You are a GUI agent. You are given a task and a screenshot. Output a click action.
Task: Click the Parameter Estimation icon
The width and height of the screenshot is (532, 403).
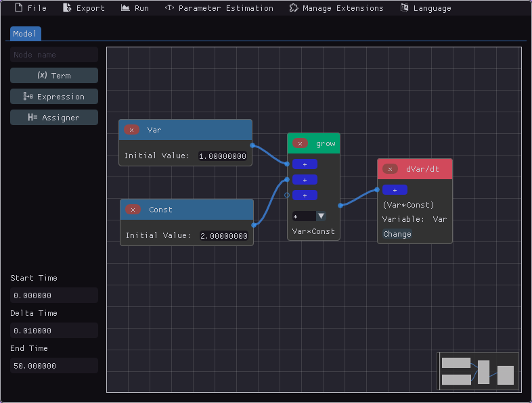point(169,7)
